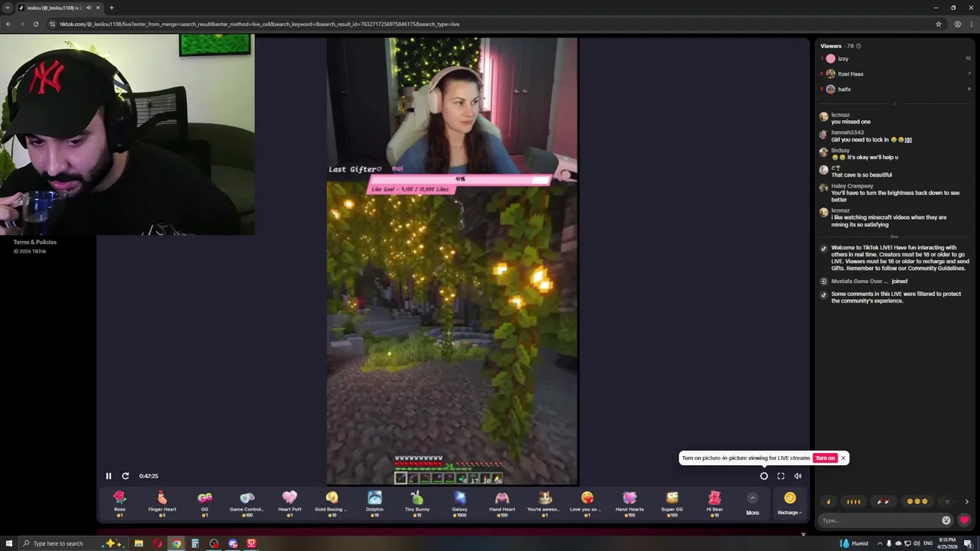Viewport: 980px width, 551px height.
Task: Tap the heart like button
Action: [964, 520]
